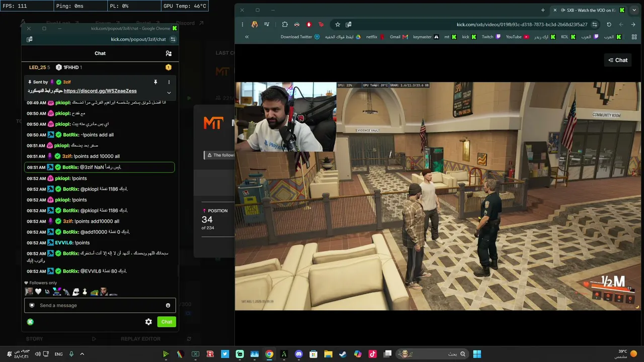The height and width of the screenshot is (362, 644).
Task: Select the SXB Watch the VOD tab
Action: [588, 10]
